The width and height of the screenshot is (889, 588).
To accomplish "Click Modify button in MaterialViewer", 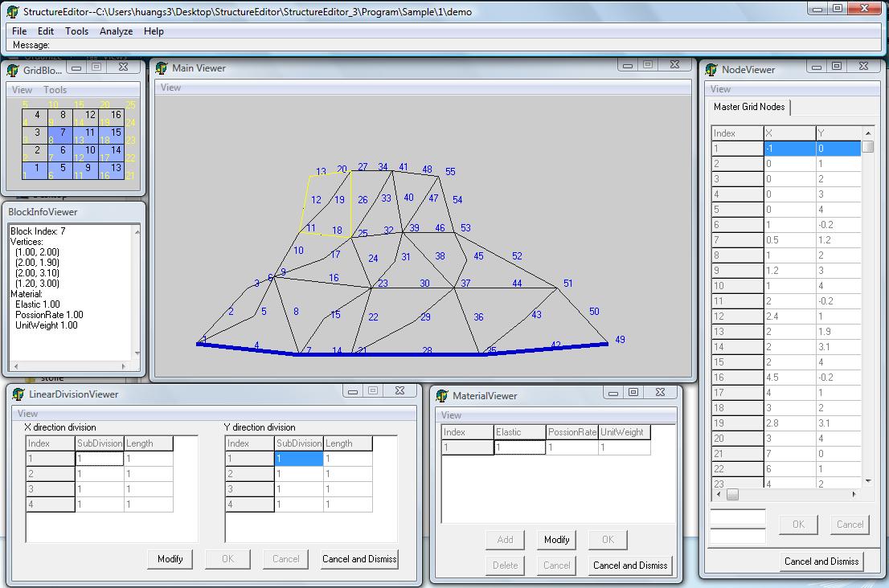I will 556,540.
